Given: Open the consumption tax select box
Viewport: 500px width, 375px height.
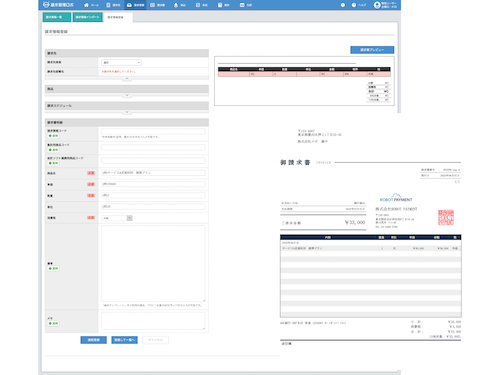Looking at the screenshot, I should (117, 218).
